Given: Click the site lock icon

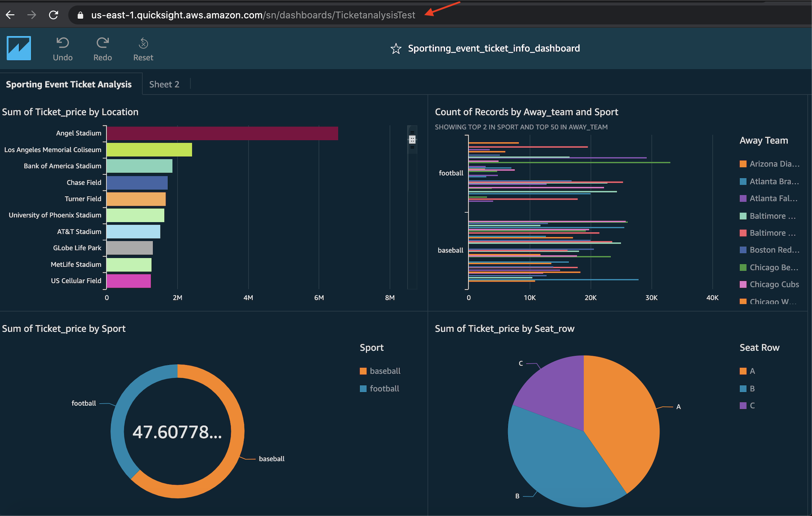Looking at the screenshot, I should [80, 15].
